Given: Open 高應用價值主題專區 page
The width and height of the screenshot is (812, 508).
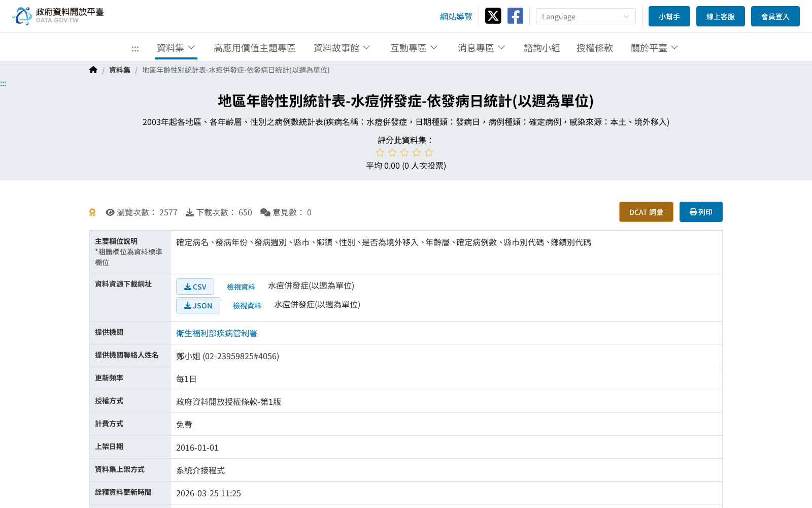Looking at the screenshot, I should [254, 48].
